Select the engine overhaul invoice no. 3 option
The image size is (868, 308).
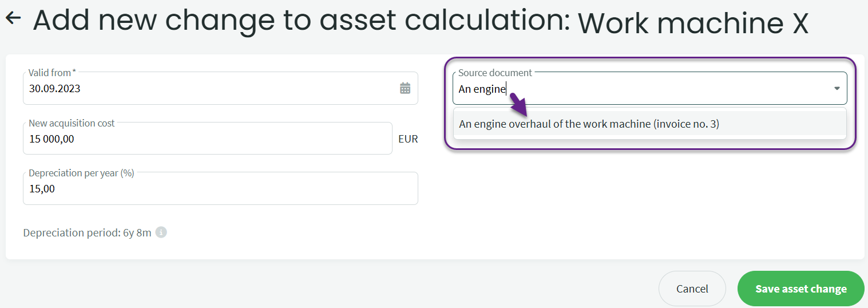pos(589,124)
